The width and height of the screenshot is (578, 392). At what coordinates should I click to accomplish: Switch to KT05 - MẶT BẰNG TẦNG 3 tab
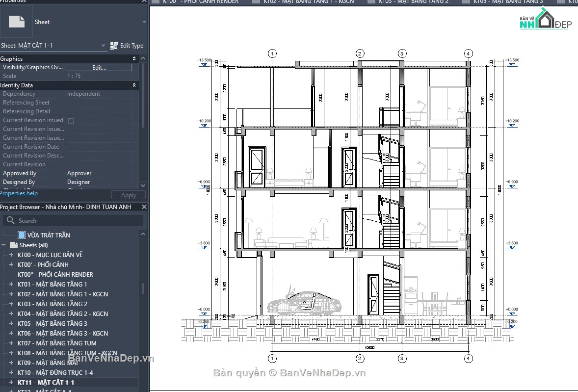point(503,2)
